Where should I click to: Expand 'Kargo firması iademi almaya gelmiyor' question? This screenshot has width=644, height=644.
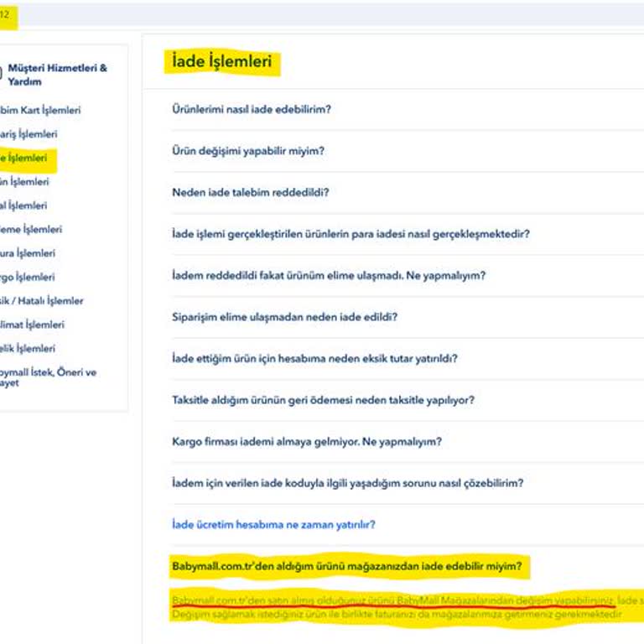307,442
